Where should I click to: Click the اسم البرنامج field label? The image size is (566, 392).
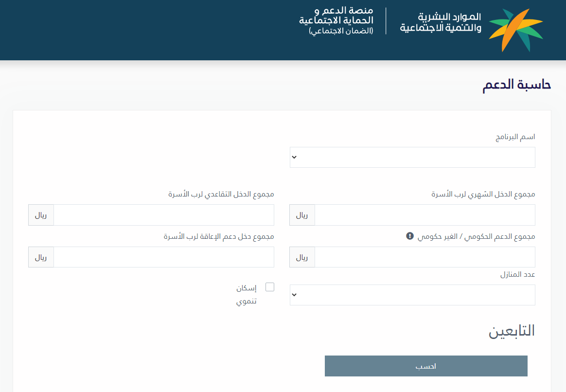(515, 137)
